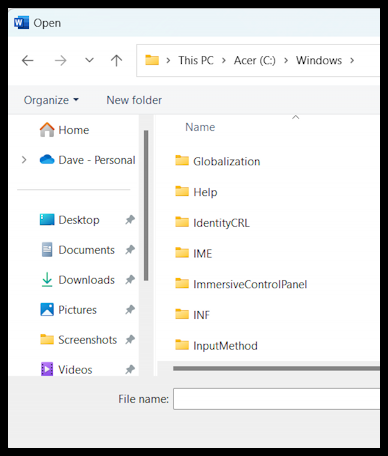Click the Globalization folder icon
The image size is (388, 456).
(182, 160)
